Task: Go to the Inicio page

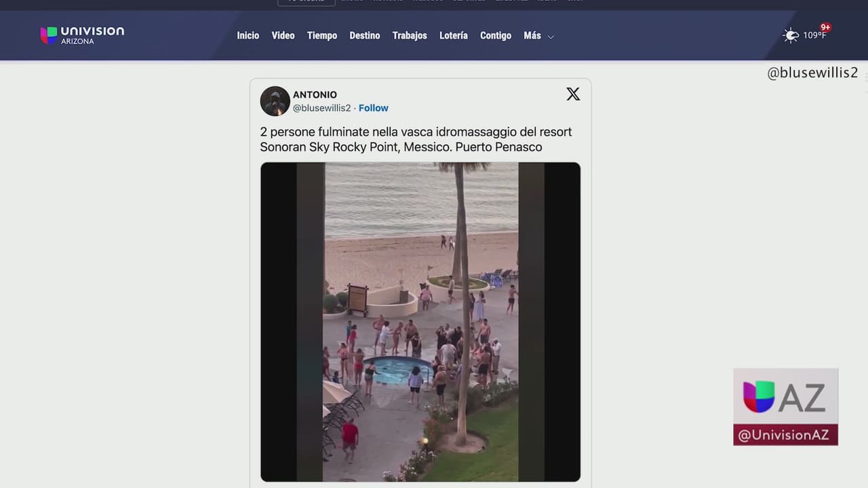Action: pyautogui.click(x=248, y=35)
